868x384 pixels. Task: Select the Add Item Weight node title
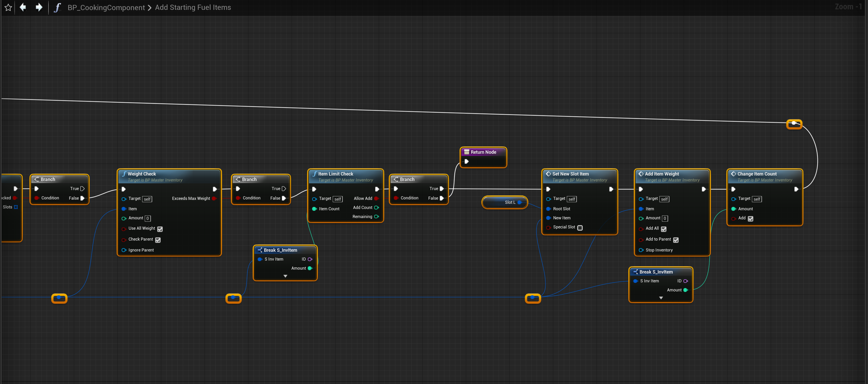click(x=662, y=174)
